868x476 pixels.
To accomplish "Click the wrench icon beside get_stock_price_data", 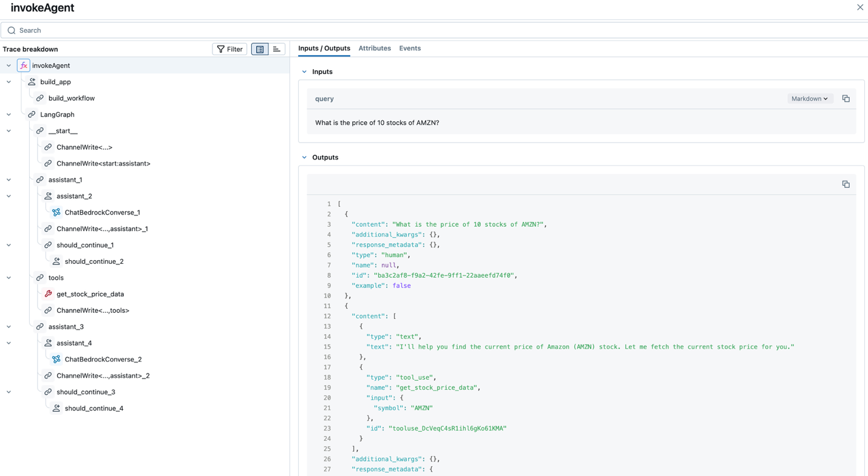I will (48, 294).
